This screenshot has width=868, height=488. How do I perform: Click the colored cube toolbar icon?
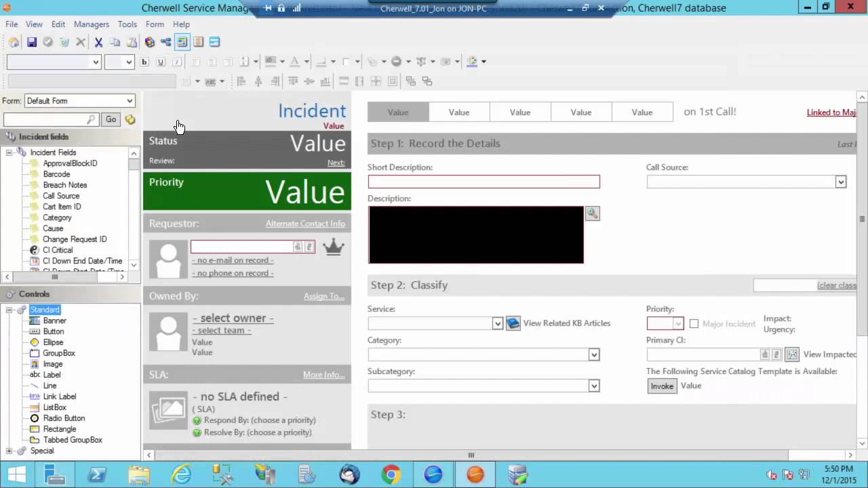click(150, 42)
